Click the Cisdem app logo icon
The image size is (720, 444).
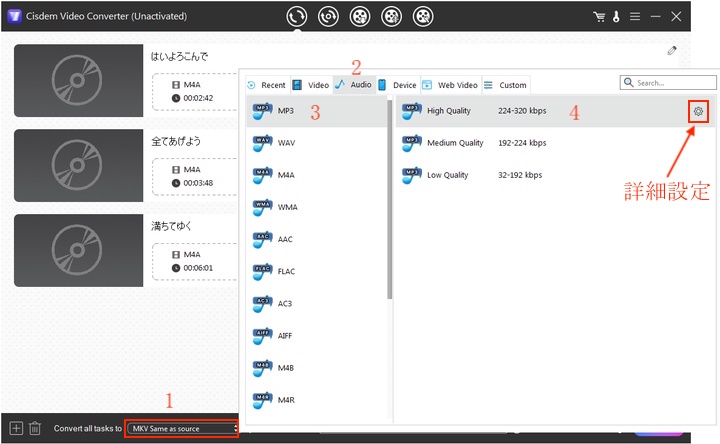point(14,17)
